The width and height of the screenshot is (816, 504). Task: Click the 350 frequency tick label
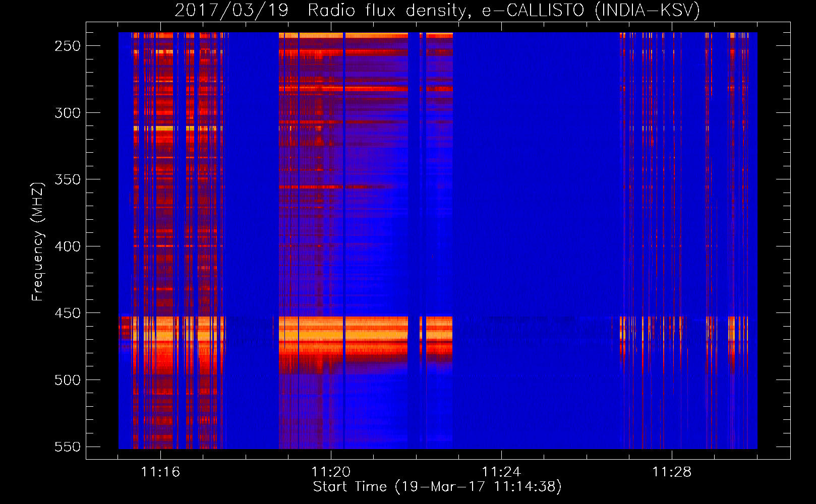tap(68, 179)
